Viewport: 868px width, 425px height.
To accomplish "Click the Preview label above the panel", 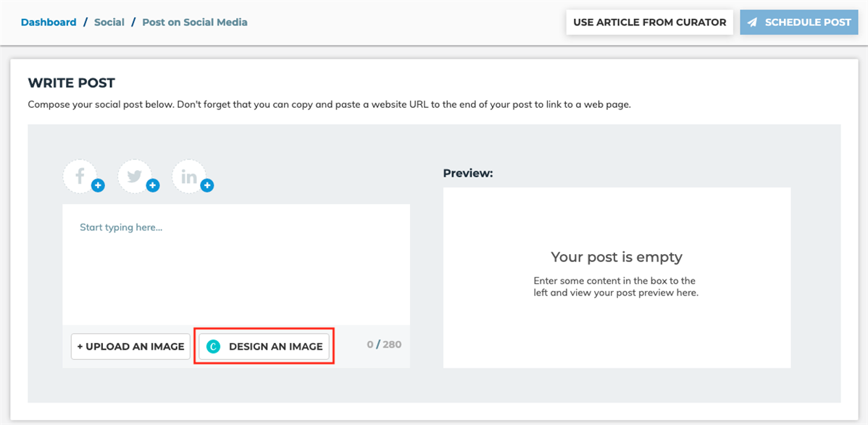I will coord(468,173).
